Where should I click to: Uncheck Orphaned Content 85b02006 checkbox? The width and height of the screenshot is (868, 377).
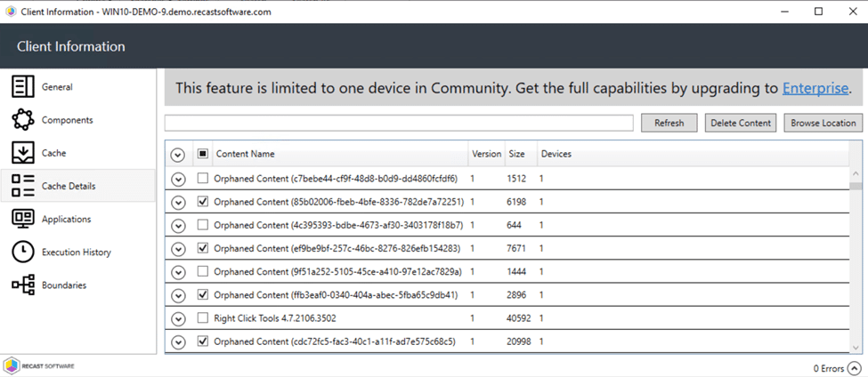(x=203, y=202)
